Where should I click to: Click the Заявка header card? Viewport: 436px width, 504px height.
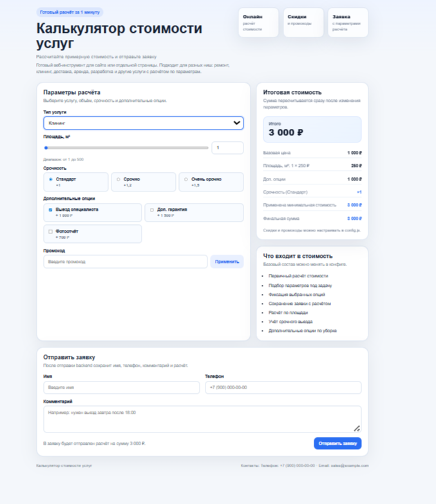(348, 23)
